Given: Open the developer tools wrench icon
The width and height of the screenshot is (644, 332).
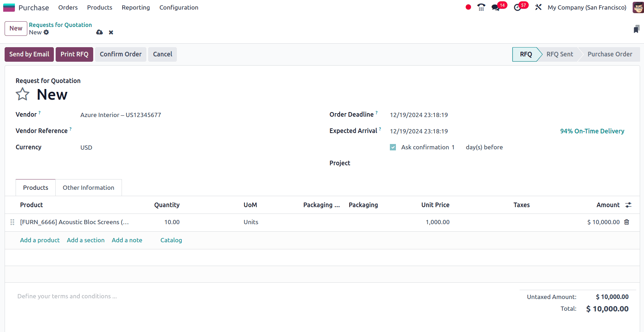Looking at the screenshot, I should point(538,7).
